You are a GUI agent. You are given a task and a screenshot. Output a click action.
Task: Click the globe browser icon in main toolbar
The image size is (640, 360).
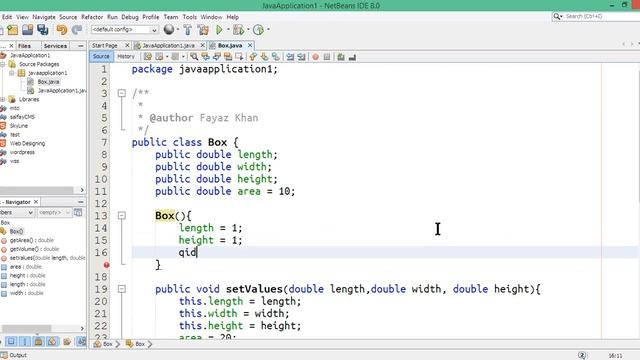[169, 29]
